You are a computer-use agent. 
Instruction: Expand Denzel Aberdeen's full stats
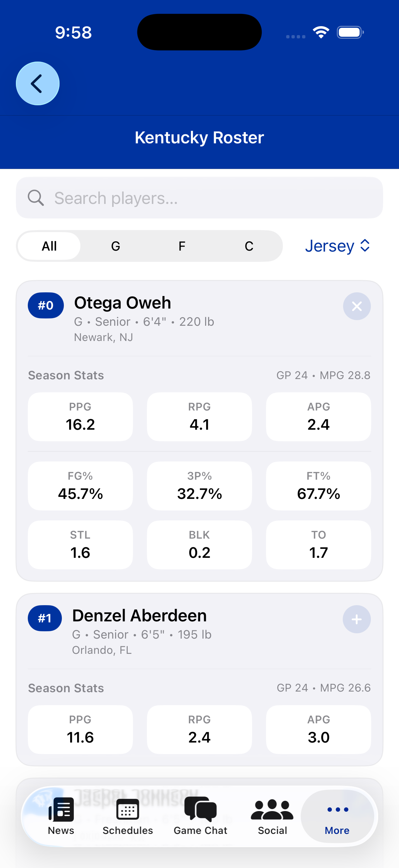[x=357, y=619]
